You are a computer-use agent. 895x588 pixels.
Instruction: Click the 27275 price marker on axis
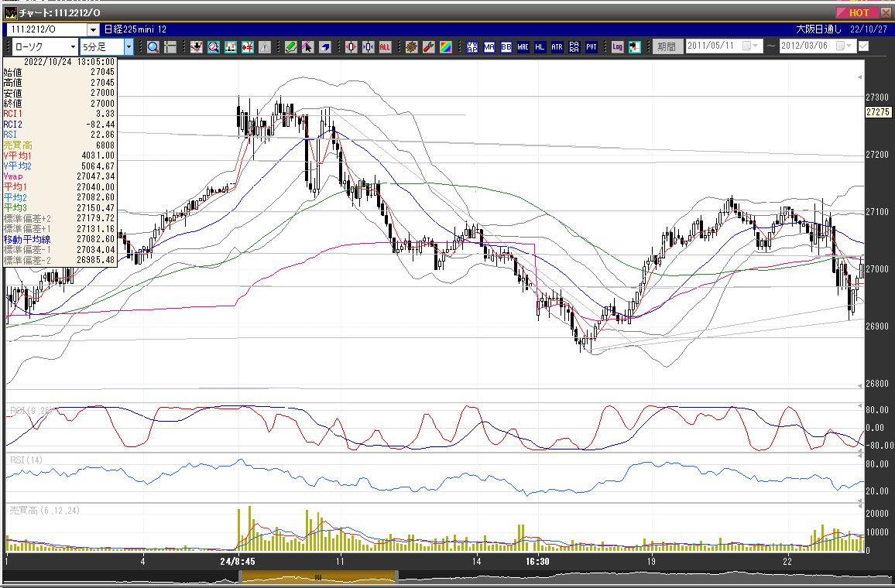click(x=878, y=111)
